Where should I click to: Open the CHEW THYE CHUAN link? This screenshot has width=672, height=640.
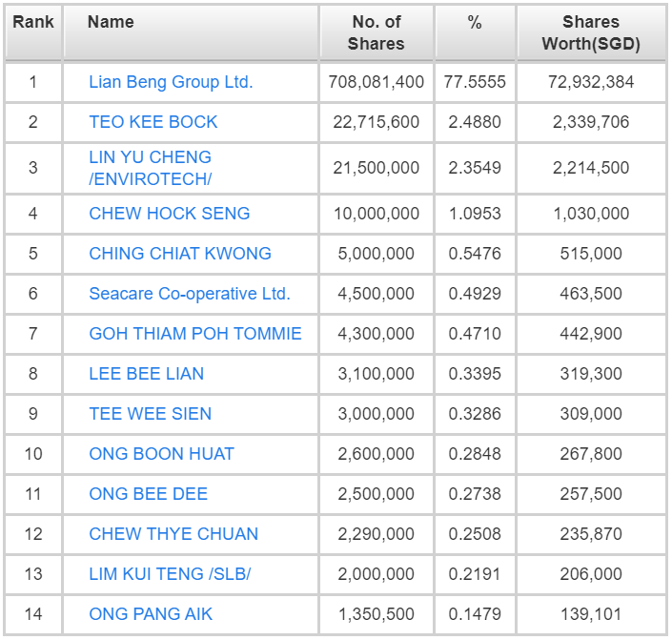(173, 533)
